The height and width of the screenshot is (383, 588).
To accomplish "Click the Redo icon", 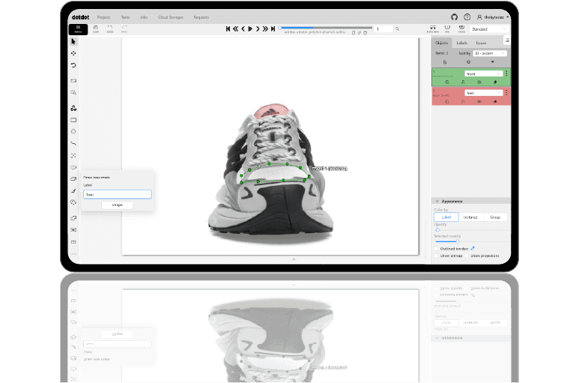I will tap(124, 29).
